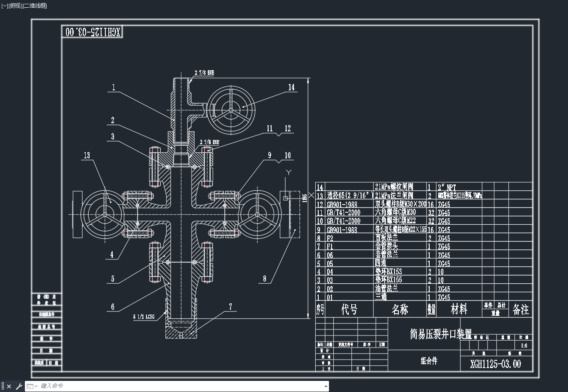The width and height of the screenshot is (568, 392).
Task: Select balloon number 1 at upper left
Action: pyautogui.click(x=114, y=87)
